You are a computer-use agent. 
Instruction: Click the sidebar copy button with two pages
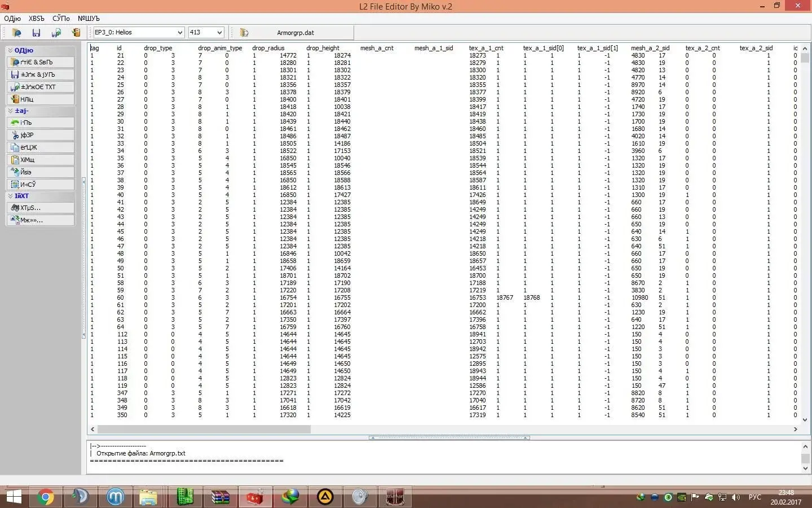[x=41, y=147]
